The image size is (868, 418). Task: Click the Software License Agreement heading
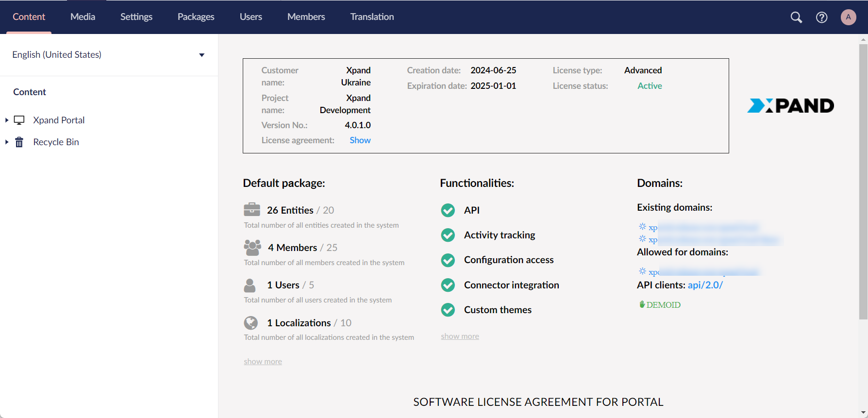point(538,402)
